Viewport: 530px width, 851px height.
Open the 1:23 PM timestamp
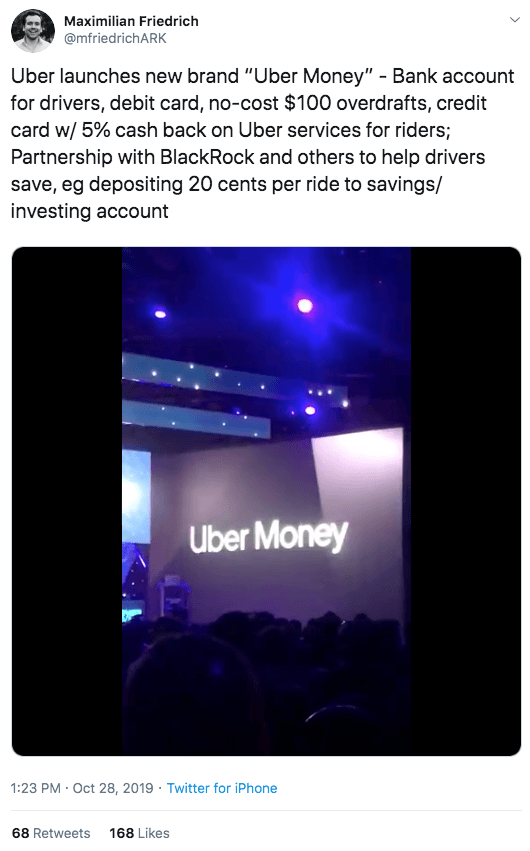click(x=35, y=788)
